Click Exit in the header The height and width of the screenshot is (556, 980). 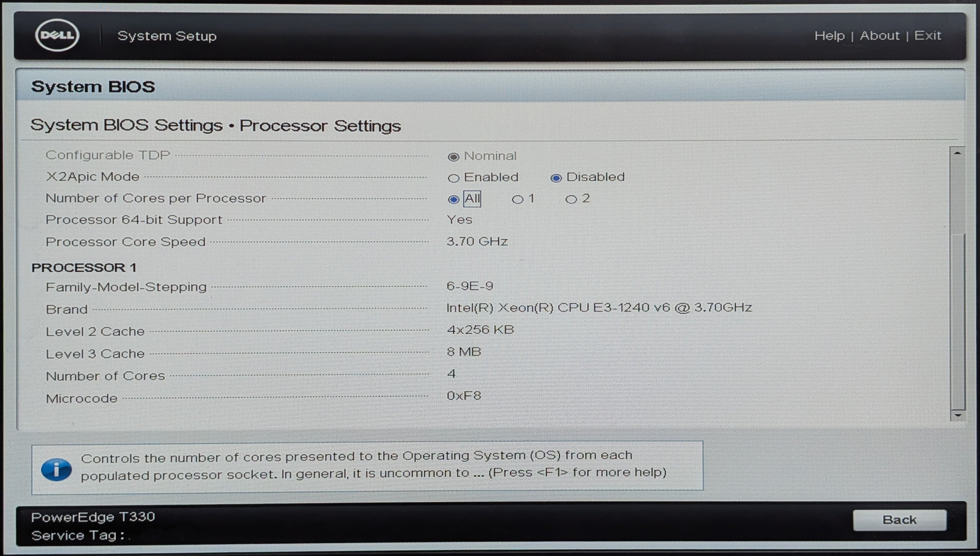pyautogui.click(x=928, y=36)
